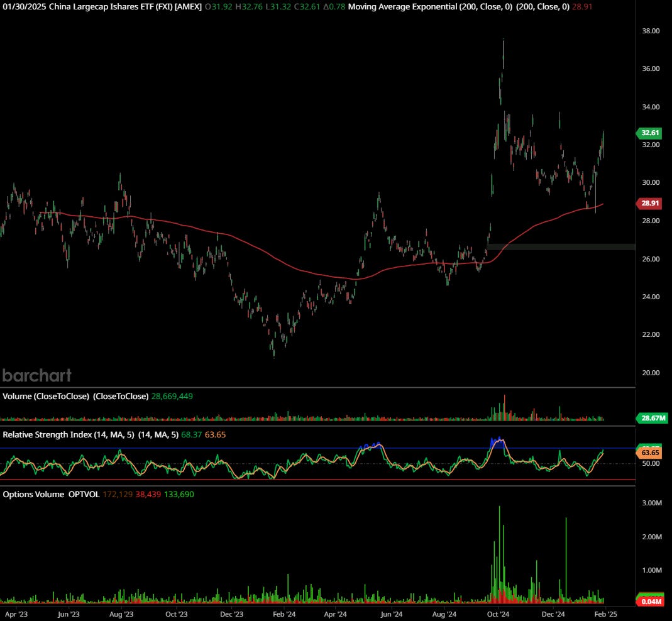672x621 pixels.
Task: Click the 20.00 price axis label
Action: coord(651,373)
